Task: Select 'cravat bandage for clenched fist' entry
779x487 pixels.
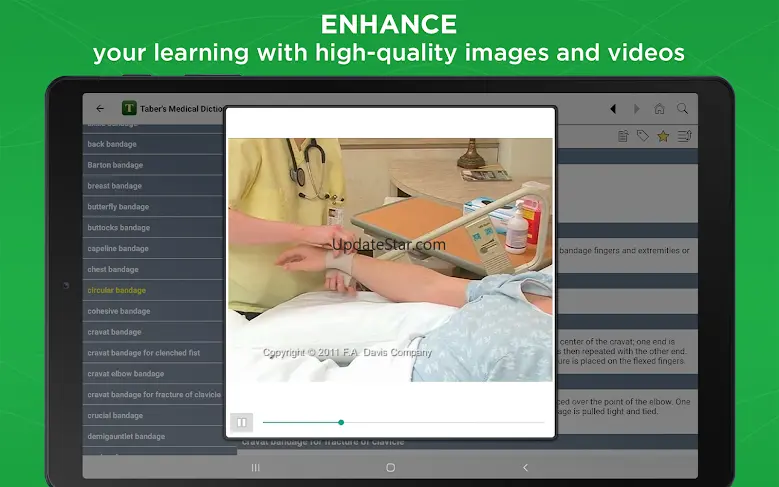Action: (153, 353)
